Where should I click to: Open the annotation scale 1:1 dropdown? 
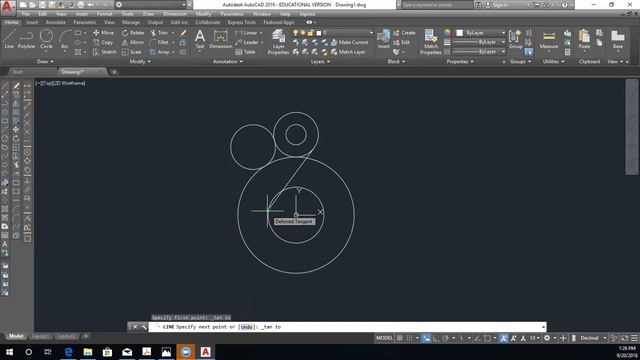(x=535, y=338)
